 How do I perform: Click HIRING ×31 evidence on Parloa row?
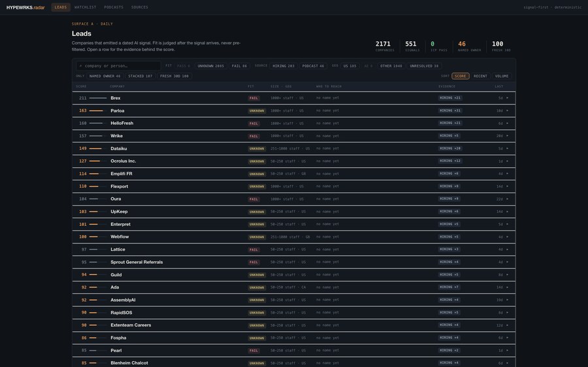(450, 110)
